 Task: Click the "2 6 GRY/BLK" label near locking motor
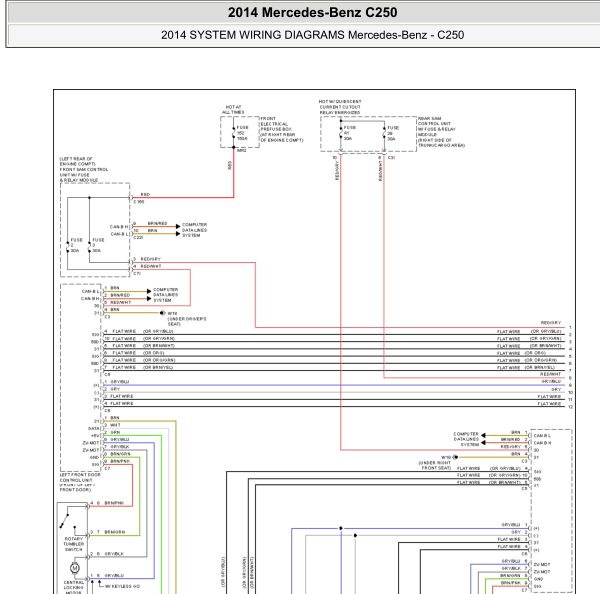(x=107, y=554)
